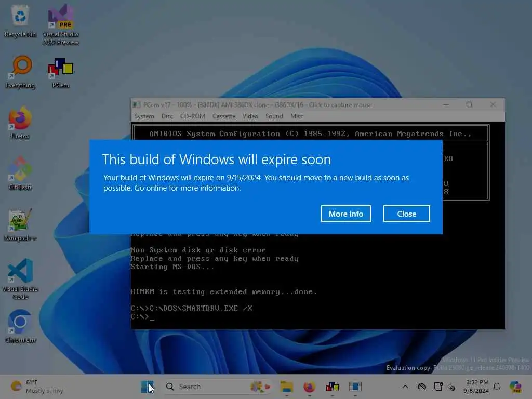Open the Disc menu in PCem
Viewport: 532px width, 399px height.
pyautogui.click(x=167, y=116)
